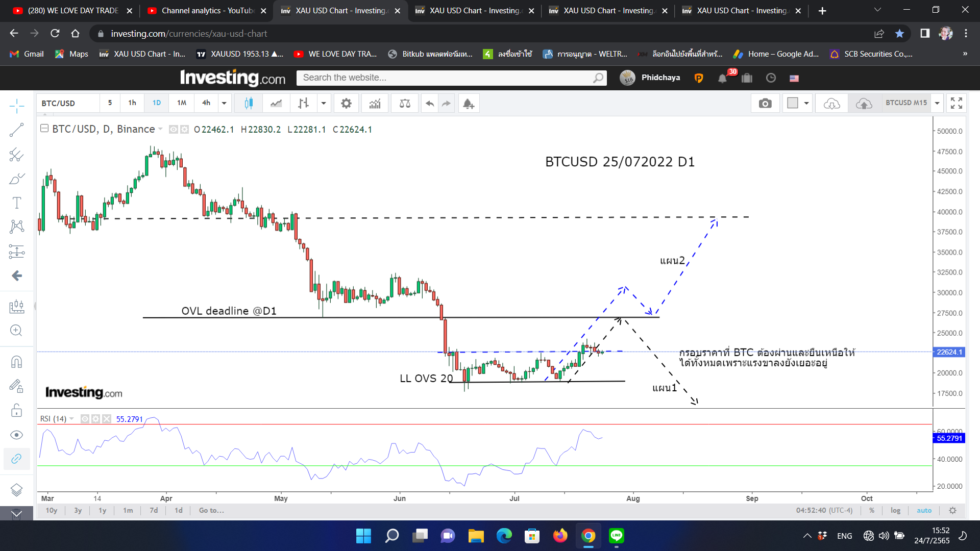This screenshot has width=980, height=551.
Task: Toggle auto scale mode
Action: pyautogui.click(x=924, y=510)
